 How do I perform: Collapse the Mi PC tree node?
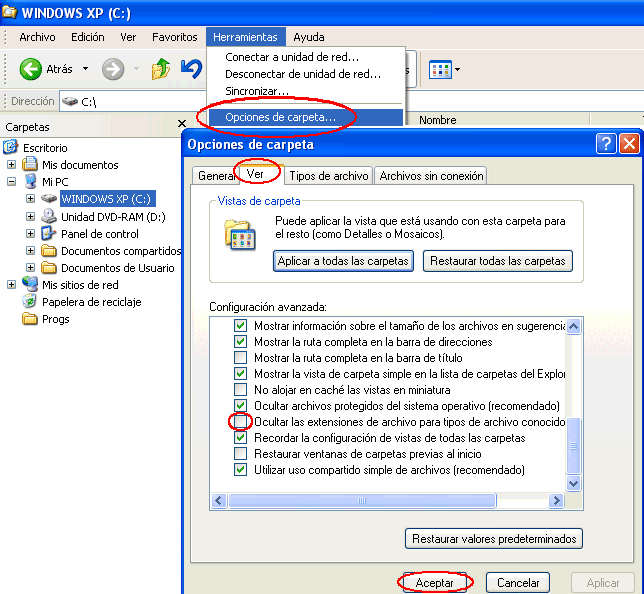[x=12, y=182]
